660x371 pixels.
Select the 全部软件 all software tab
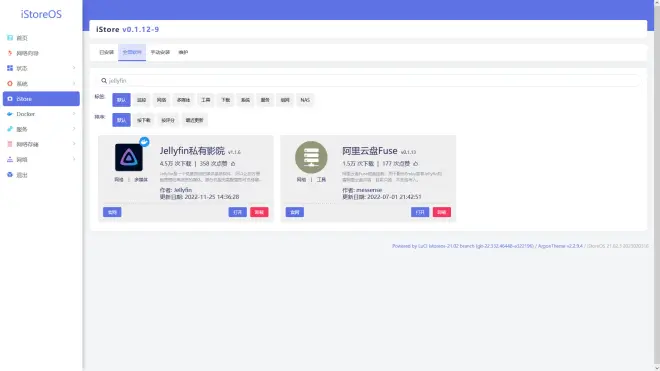pos(132,52)
